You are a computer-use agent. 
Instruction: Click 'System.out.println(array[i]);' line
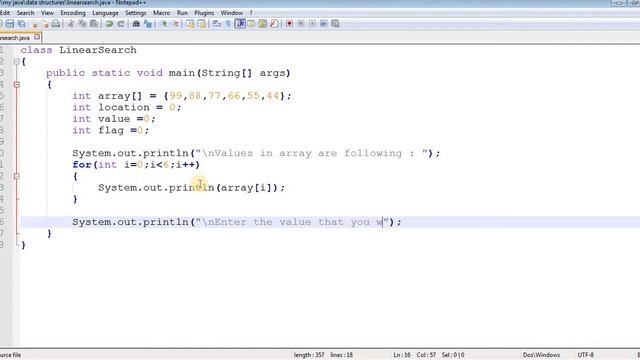point(191,188)
